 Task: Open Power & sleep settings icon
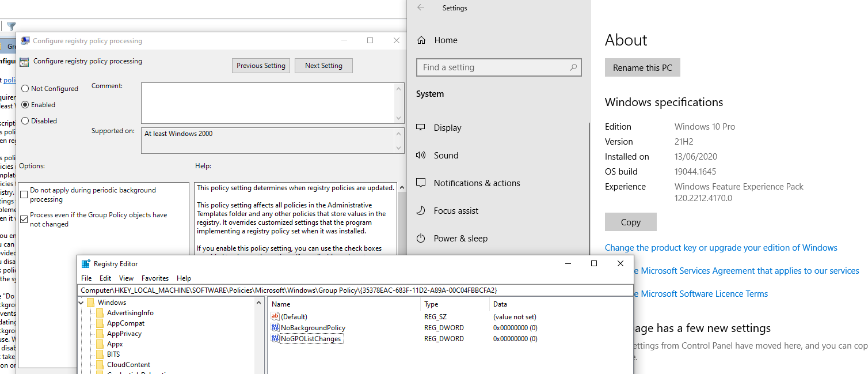(421, 238)
